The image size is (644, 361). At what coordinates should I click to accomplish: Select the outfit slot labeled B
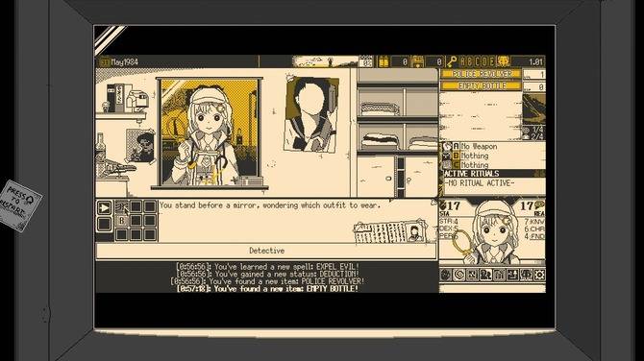[121, 221]
